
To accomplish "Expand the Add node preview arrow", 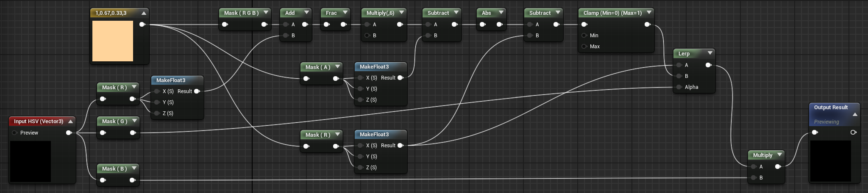I will [306, 13].
